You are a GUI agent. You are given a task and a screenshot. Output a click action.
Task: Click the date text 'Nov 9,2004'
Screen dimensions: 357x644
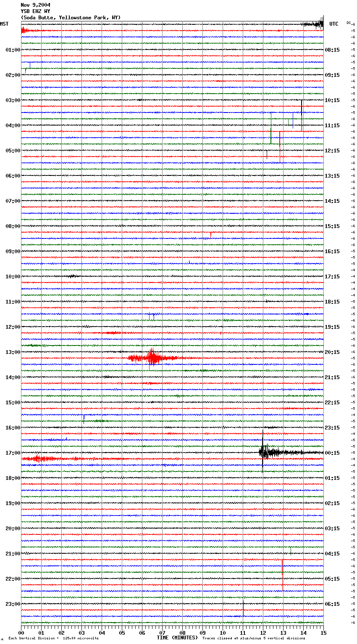click(35, 5)
